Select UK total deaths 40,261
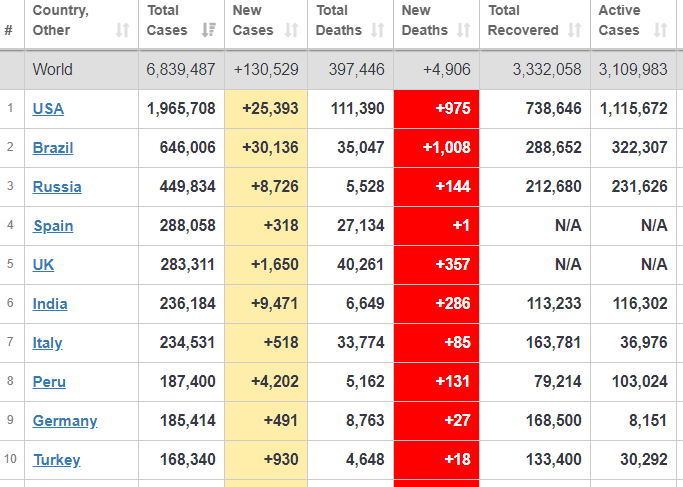The height and width of the screenshot is (487, 683). click(361, 264)
